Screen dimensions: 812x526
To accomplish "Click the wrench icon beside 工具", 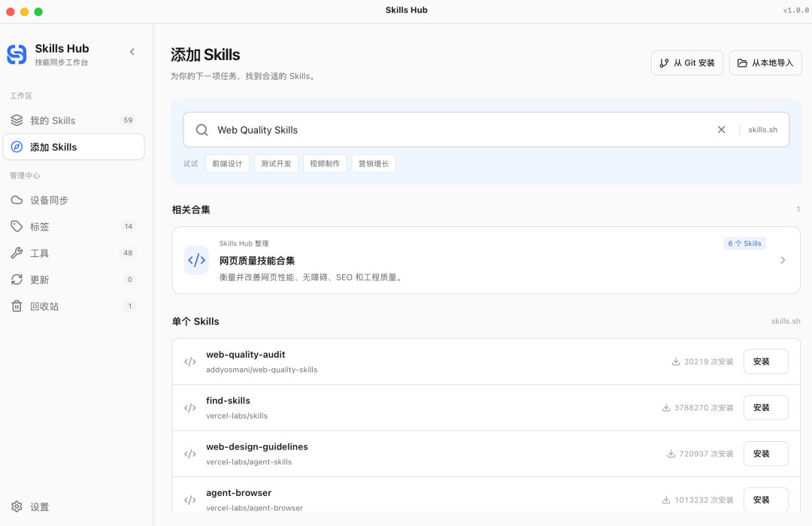I will click(17, 253).
